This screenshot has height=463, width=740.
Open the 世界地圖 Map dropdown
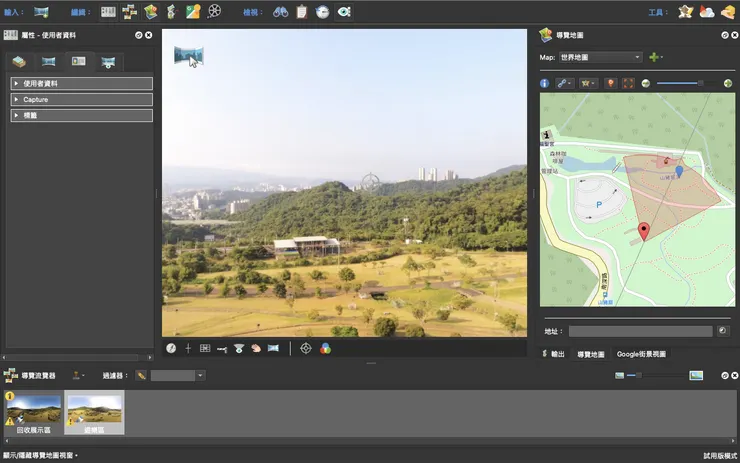coord(600,57)
